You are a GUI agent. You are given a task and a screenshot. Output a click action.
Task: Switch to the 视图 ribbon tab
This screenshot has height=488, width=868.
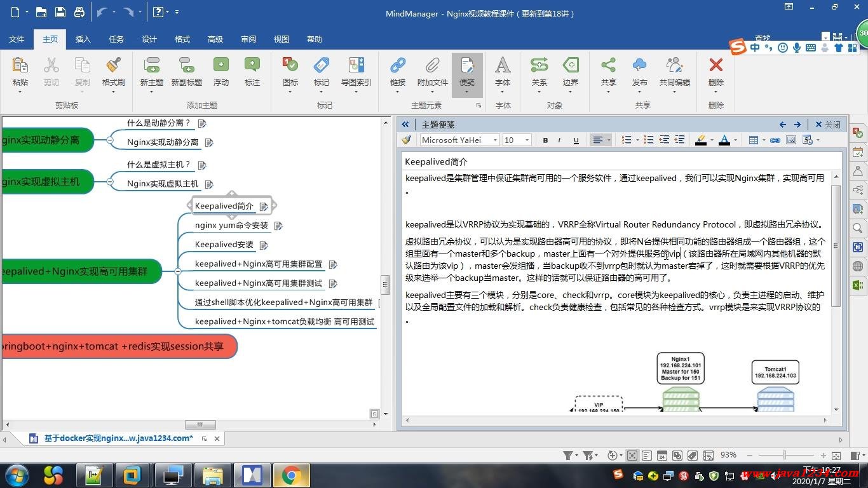pyautogui.click(x=281, y=39)
